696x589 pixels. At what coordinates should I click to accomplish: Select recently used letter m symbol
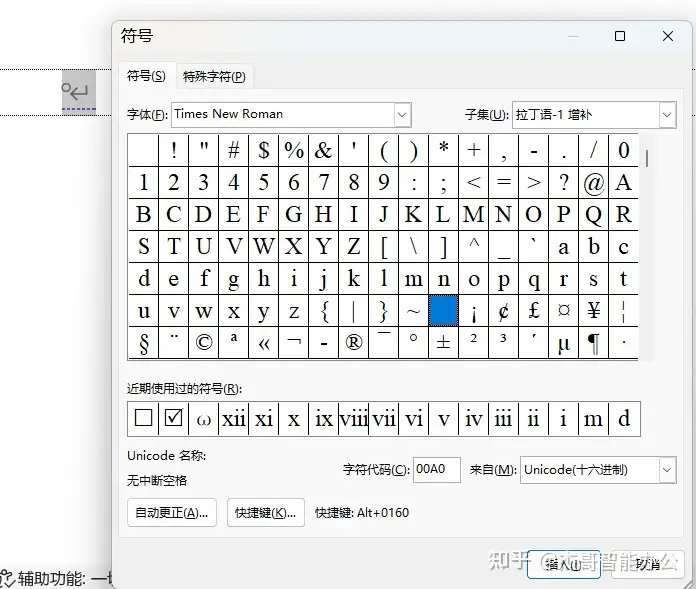click(593, 418)
